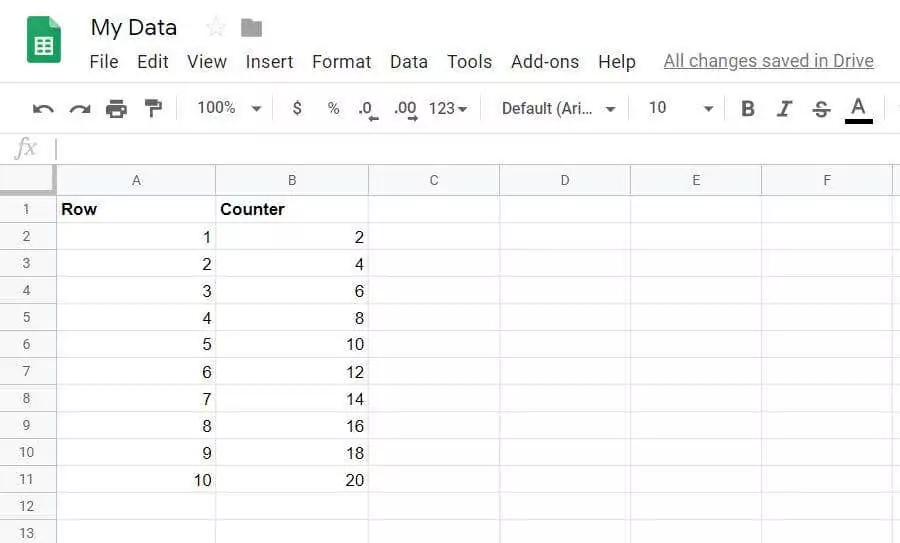Open the zoom 100% dropdown

point(229,108)
